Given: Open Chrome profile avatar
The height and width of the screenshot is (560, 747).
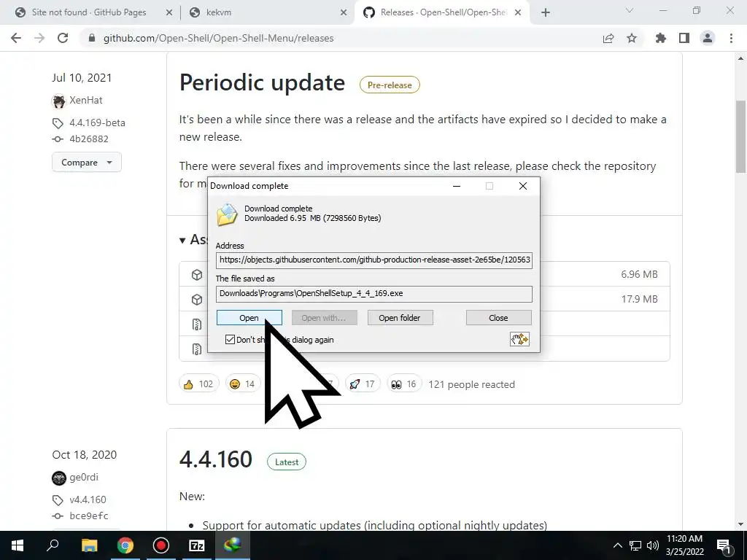Looking at the screenshot, I should coord(708,38).
